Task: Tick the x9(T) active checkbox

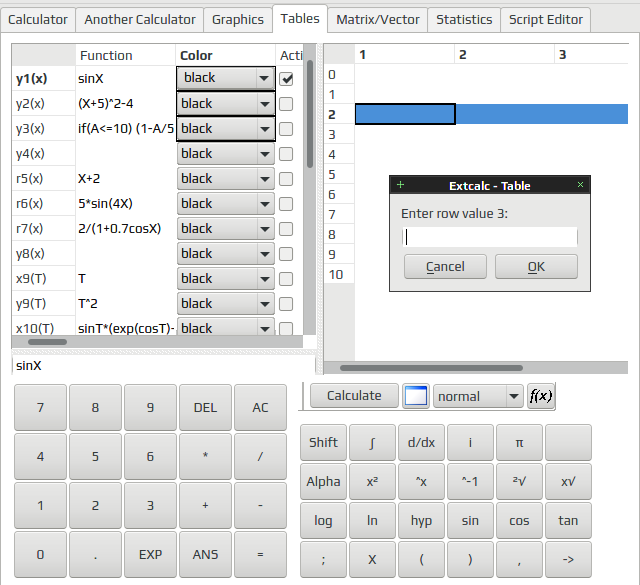Action: point(286,279)
